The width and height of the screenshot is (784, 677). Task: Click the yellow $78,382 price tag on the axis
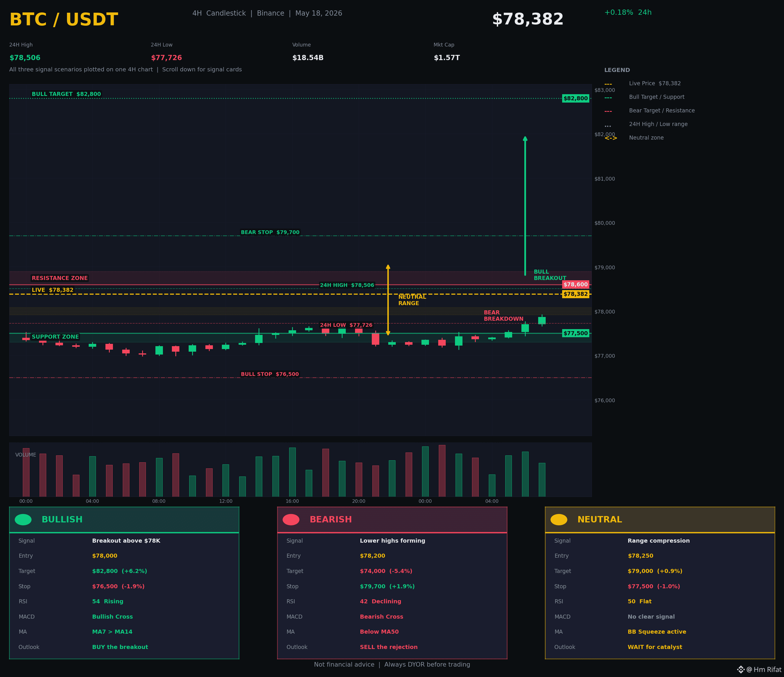tap(575, 294)
